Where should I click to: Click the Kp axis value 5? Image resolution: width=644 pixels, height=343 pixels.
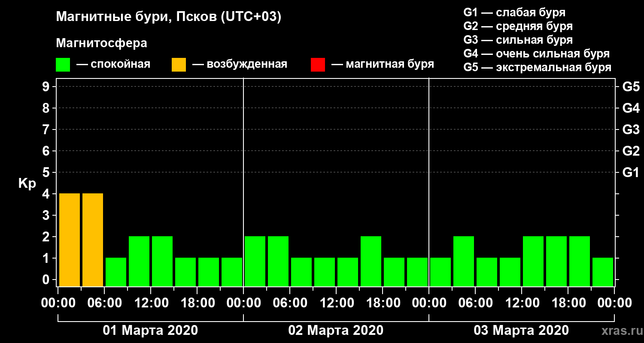(46, 172)
